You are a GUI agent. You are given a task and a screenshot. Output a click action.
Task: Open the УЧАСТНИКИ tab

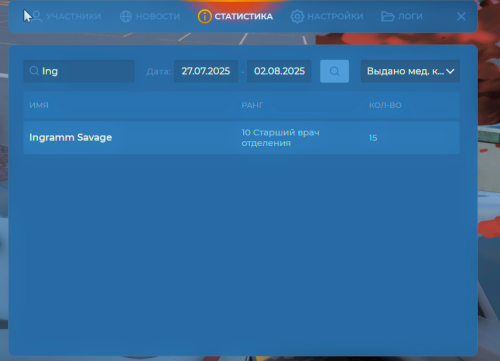tap(74, 16)
